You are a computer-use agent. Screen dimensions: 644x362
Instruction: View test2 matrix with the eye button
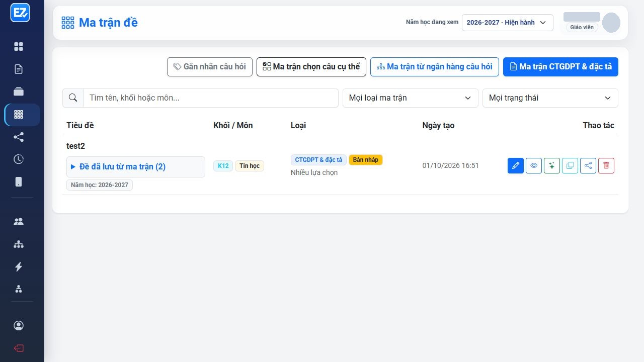[x=534, y=165]
